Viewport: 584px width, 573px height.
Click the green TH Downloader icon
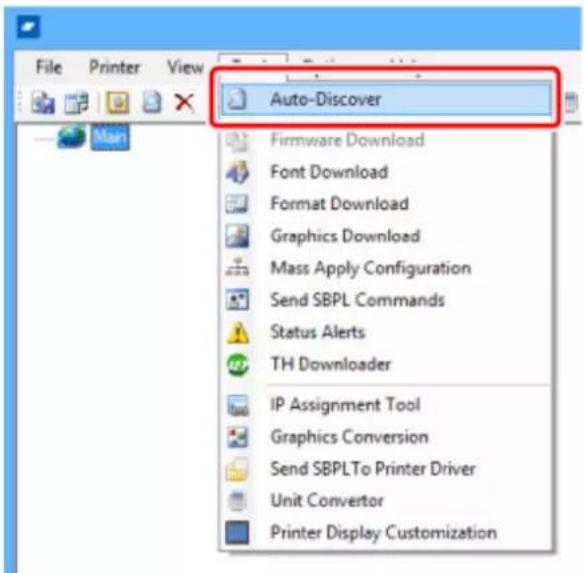click(x=238, y=364)
